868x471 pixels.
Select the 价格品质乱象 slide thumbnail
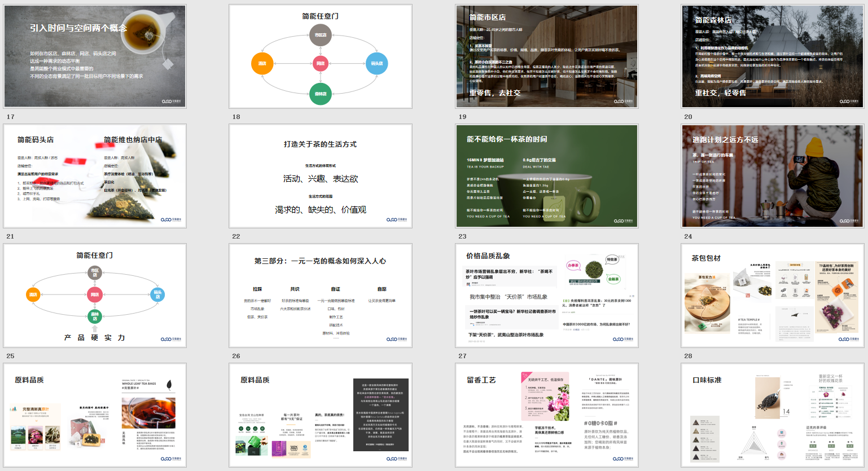pos(547,296)
